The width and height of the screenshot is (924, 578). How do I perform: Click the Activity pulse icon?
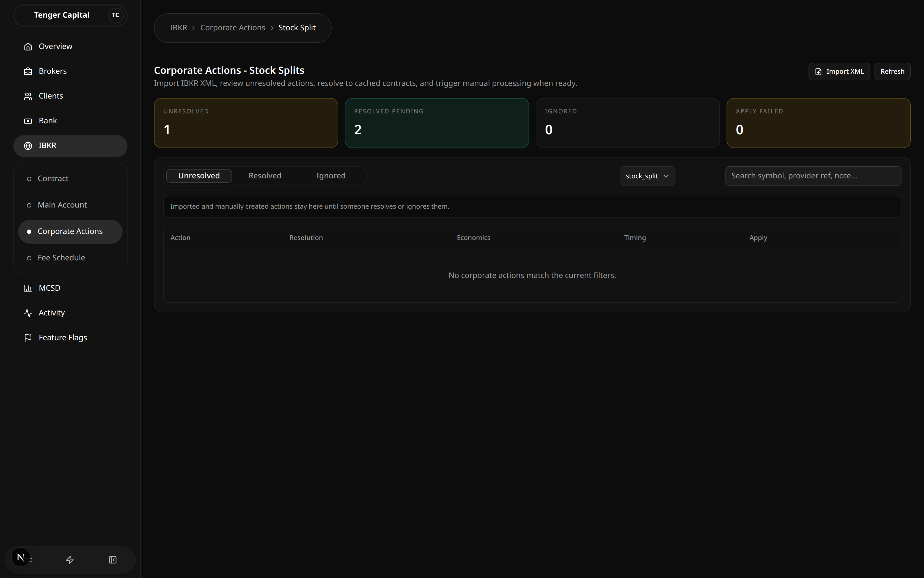tap(28, 313)
